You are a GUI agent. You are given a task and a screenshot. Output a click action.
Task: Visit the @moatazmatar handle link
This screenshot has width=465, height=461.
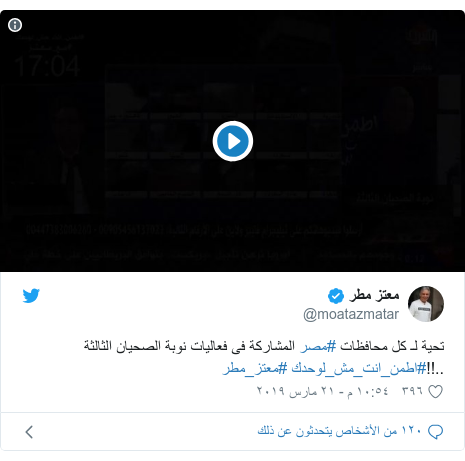click(x=351, y=314)
